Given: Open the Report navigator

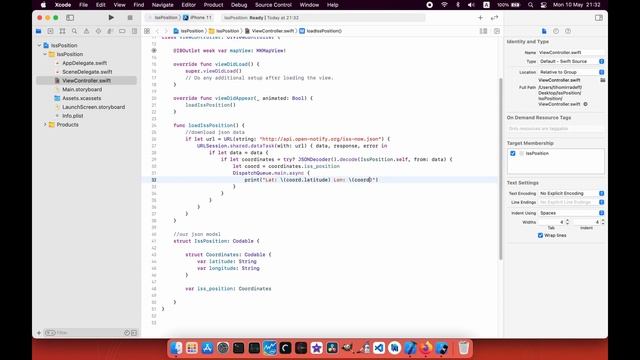Looking at the screenshot, I should coord(134,31).
